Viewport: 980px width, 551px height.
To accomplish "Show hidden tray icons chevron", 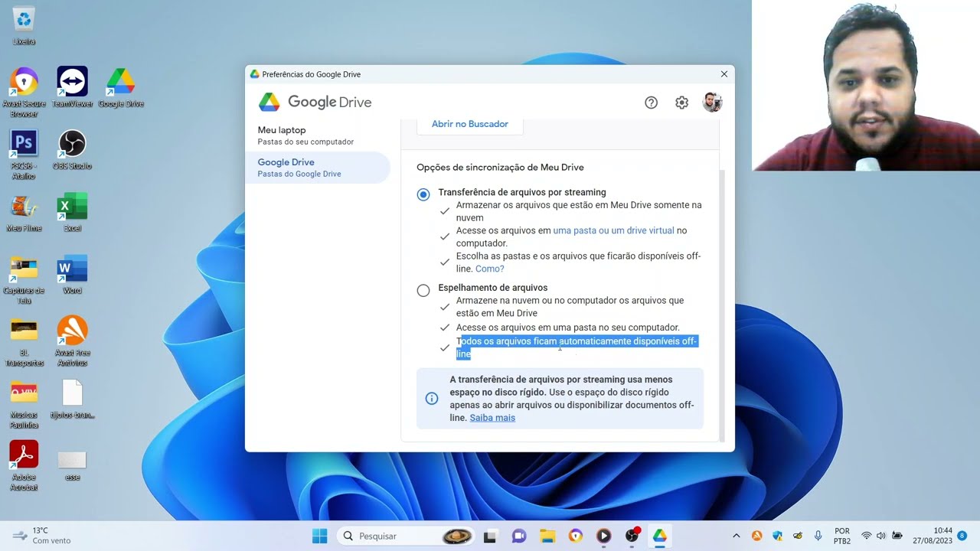I will coord(737,536).
